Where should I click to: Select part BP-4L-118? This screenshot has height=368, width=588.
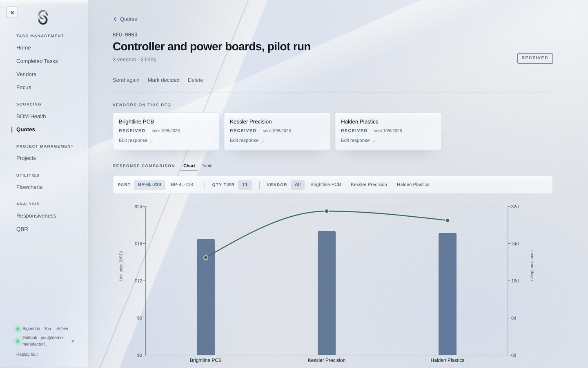(182, 185)
